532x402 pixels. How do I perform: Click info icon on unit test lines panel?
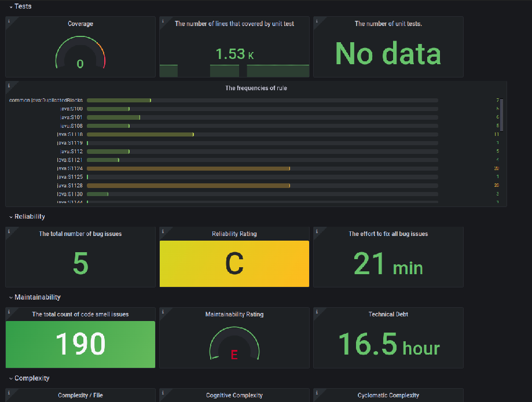pos(163,21)
